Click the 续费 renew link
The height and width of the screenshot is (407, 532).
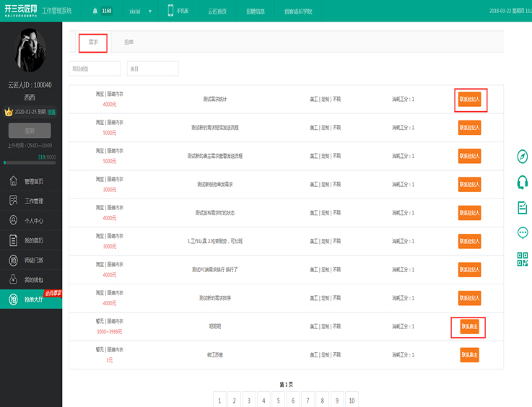point(51,112)
